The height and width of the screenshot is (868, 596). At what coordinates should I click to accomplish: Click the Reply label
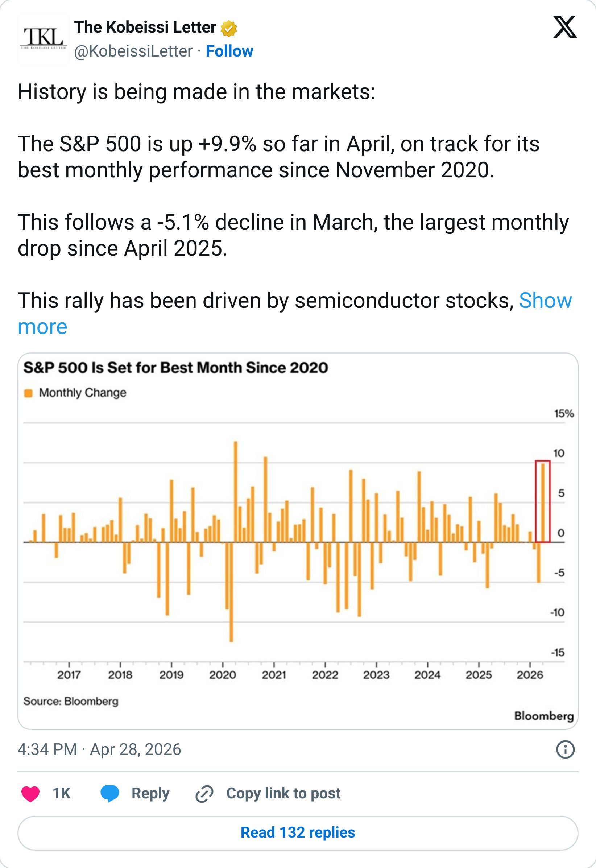coord(150,794)
